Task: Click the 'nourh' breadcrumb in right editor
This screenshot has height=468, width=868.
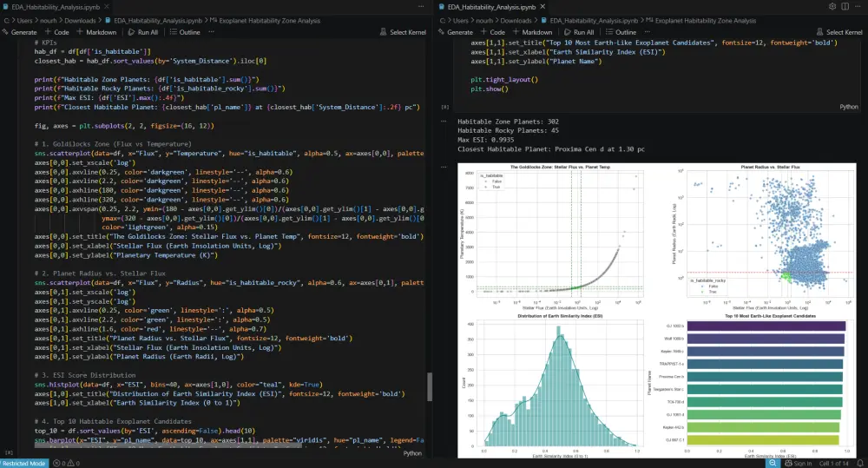Action: click(x=484, y=21)
